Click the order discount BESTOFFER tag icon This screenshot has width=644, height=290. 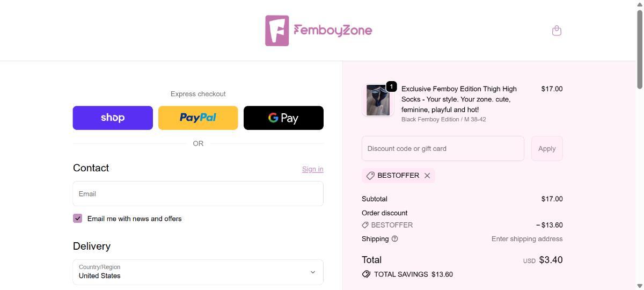click(365, 225)
